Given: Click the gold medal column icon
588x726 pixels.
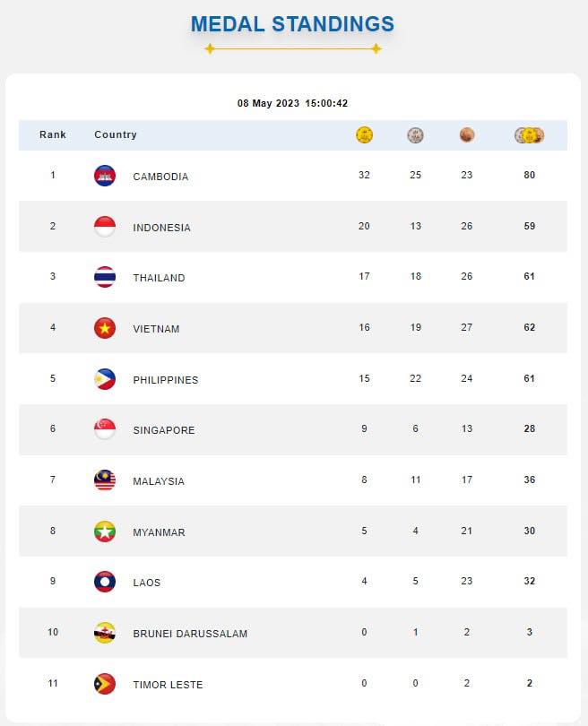Looking at the screenshot, I should coord(364,135).
